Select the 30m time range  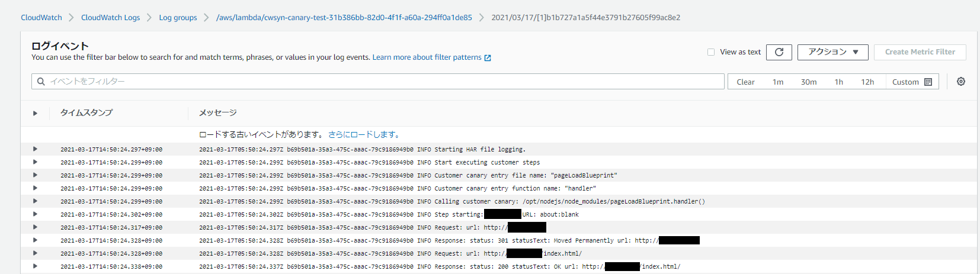[809, 82]
